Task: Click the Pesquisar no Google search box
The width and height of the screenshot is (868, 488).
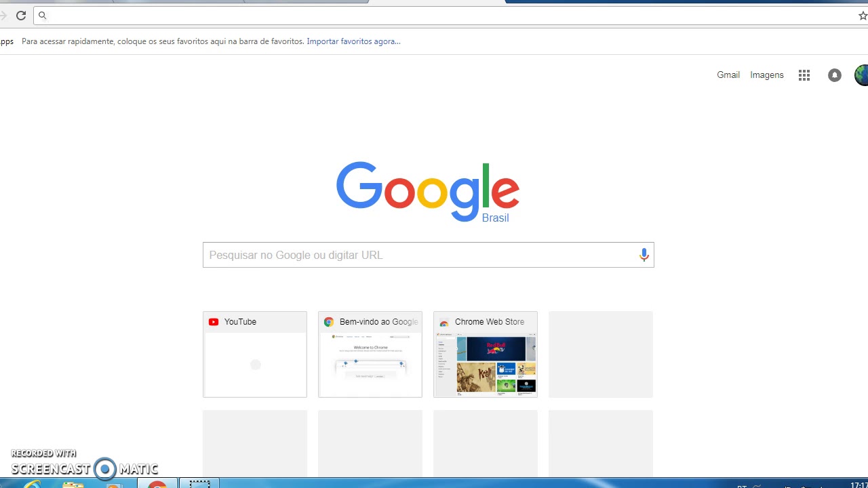Action: point(429,255)
